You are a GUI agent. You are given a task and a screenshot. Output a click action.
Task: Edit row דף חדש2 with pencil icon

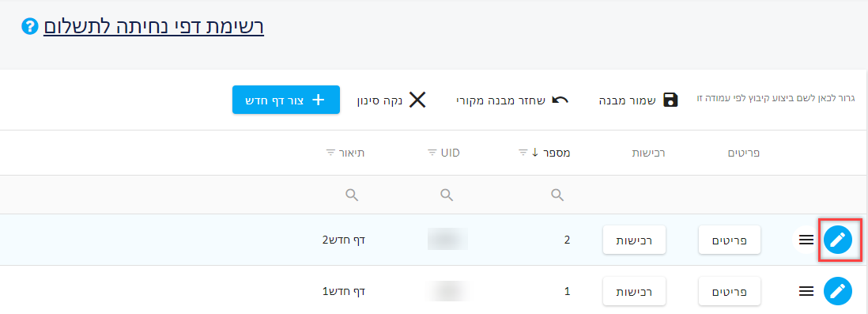tap(838, 240)
